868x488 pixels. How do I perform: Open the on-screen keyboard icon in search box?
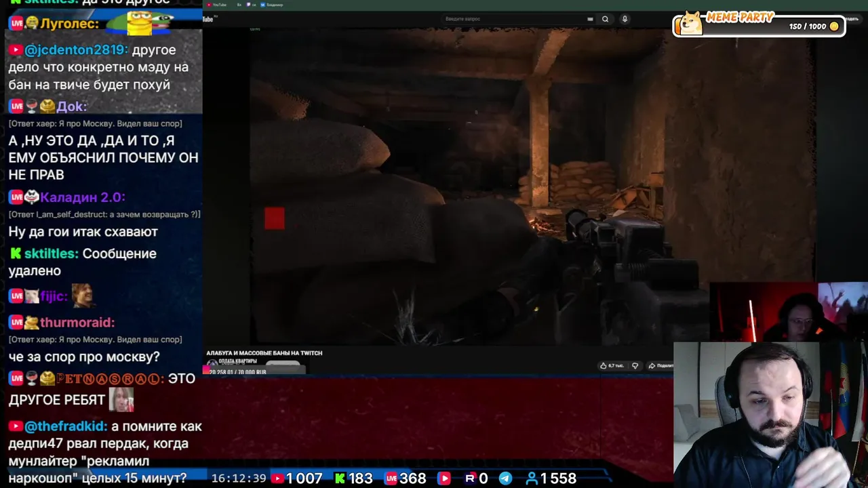click(590, 19)
